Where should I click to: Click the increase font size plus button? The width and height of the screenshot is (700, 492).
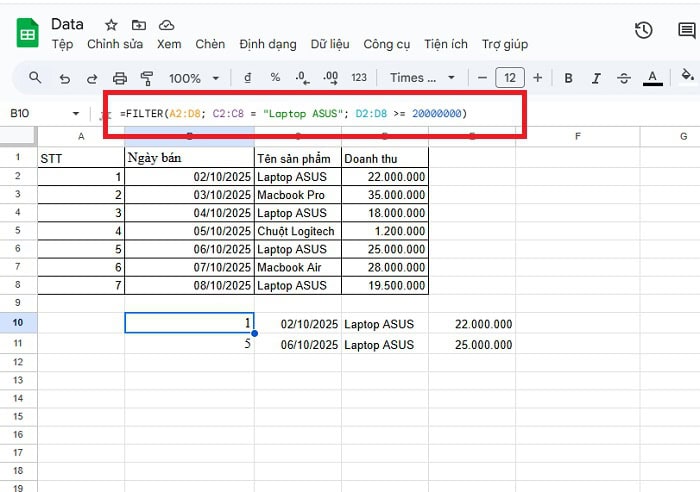[x=538, y=78]
